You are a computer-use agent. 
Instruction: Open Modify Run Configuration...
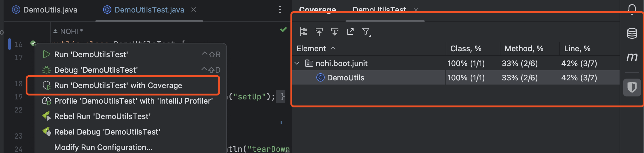(x=131, y=147)
